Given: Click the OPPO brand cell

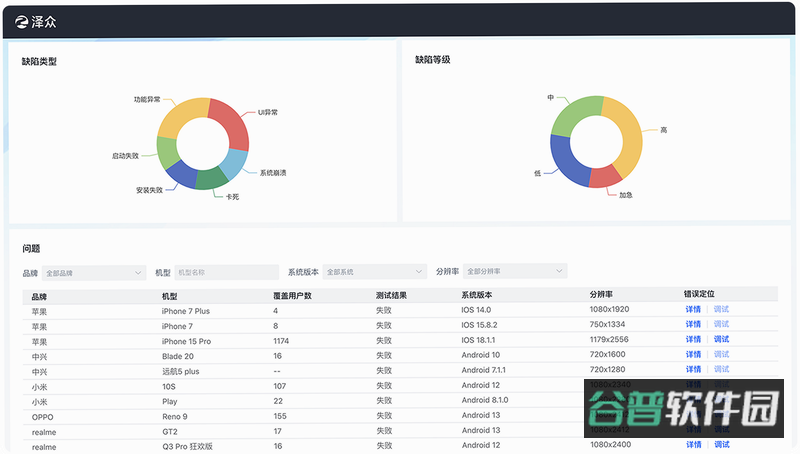Looking at the screenshot, I should point(42,417).
